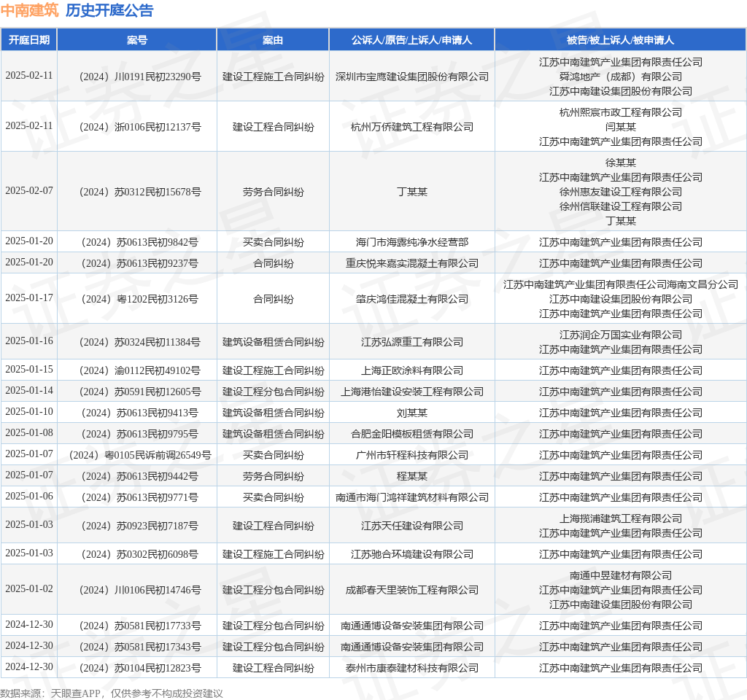The image size is (747, 700).
Task: Select case number 苏0613民初9795号
Action: pyautogui.click(x=140, y=435)
